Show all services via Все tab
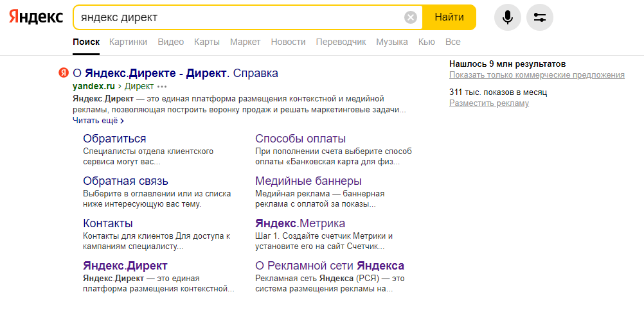This screenshot has width=644, height=310. (453, 42)
